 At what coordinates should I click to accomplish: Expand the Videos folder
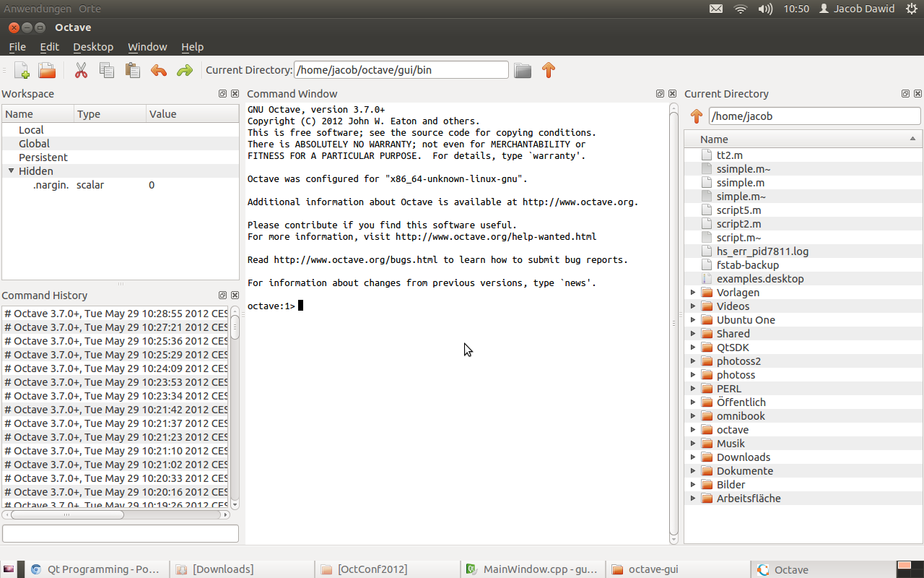click(693, 306)
